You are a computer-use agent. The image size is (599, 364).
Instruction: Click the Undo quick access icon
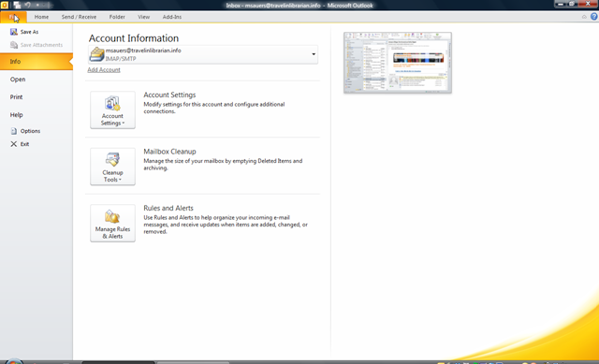pyautogui.click(x=28, y=6)
